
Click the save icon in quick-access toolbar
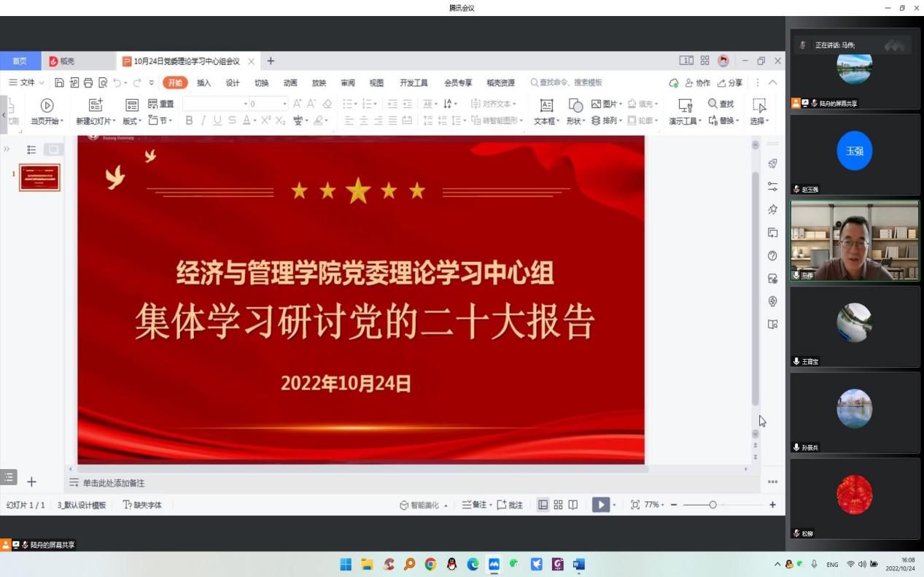click(x=60, y=83)
